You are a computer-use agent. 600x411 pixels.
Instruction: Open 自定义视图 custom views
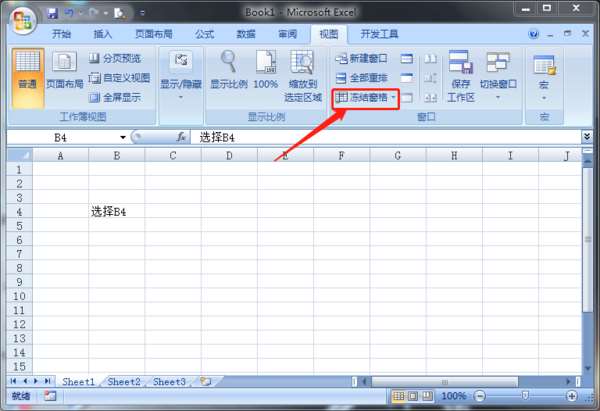pos(119,78)
